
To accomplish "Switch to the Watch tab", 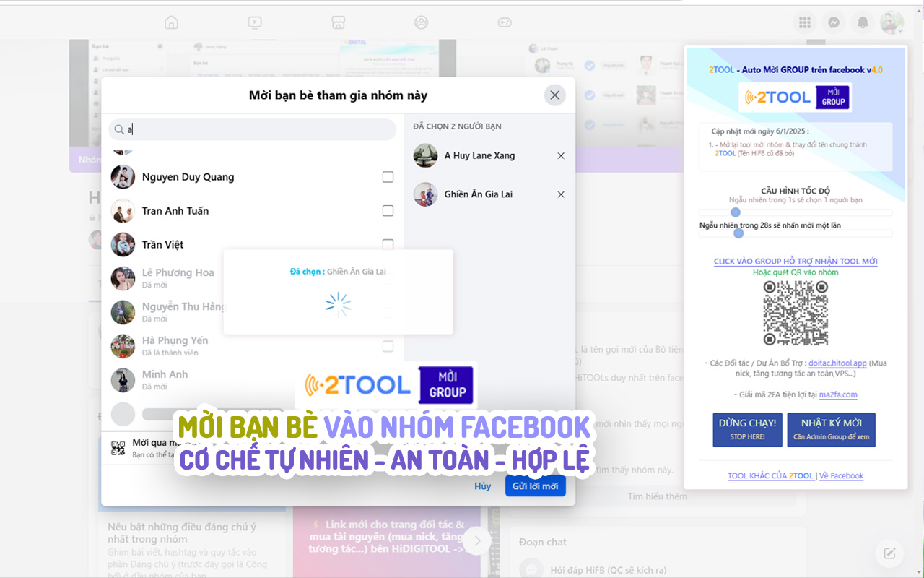I will pos(255,22).
